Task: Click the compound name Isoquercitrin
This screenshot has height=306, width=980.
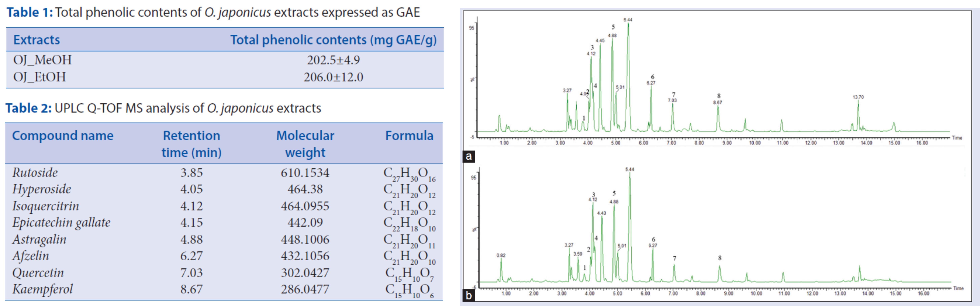Action: 46,206
